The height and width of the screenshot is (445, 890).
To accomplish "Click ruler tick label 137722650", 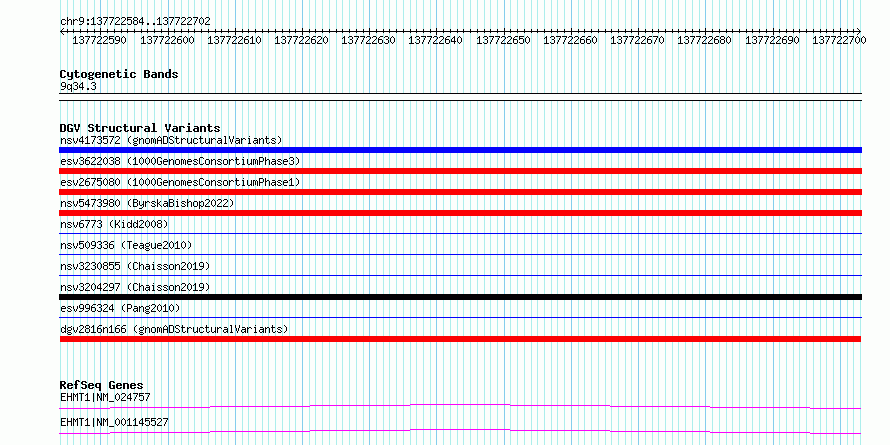I will [503, 40].
